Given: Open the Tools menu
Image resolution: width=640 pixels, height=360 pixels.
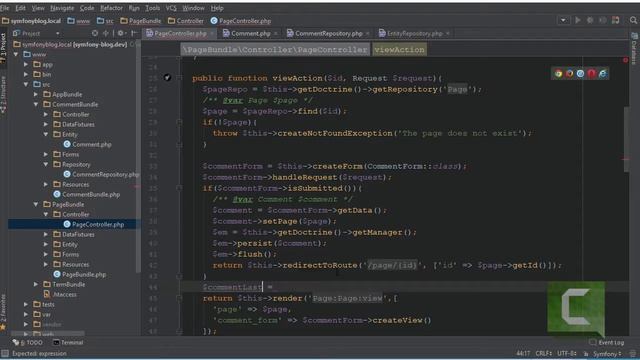Looking at the screenshot, I should pos(153,8).
